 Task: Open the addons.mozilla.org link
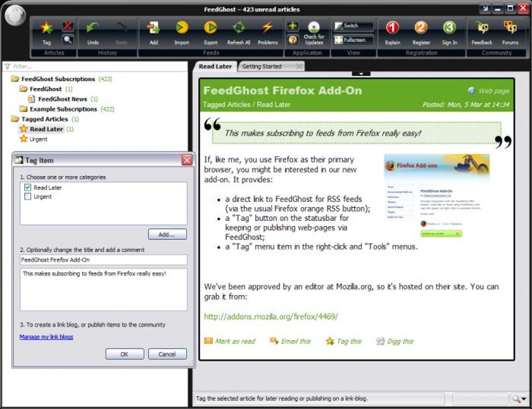pyautogui.click(x=271, y=316)
